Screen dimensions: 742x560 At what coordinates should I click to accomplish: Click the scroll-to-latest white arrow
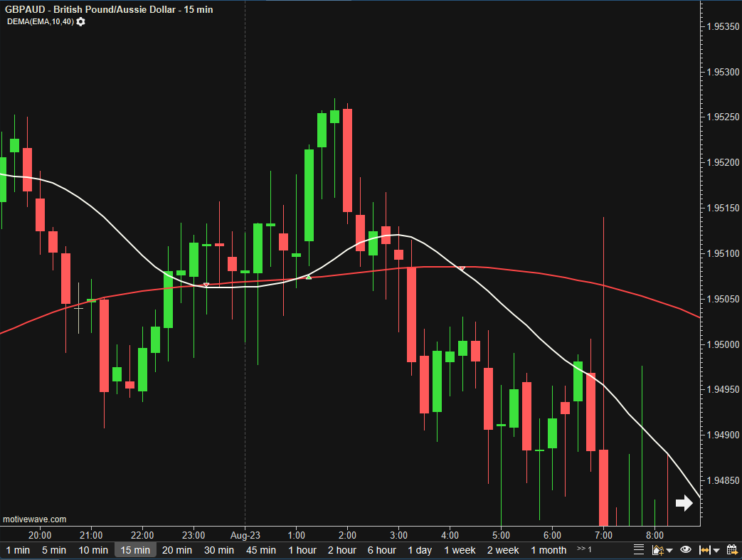(x=684, y=503)
